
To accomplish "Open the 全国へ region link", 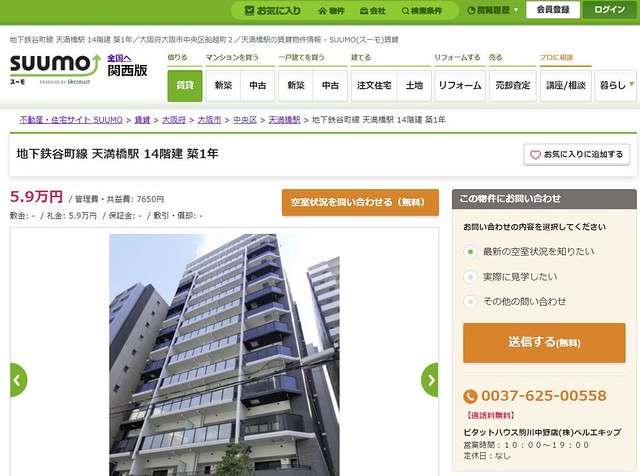I will click(119, 58).
